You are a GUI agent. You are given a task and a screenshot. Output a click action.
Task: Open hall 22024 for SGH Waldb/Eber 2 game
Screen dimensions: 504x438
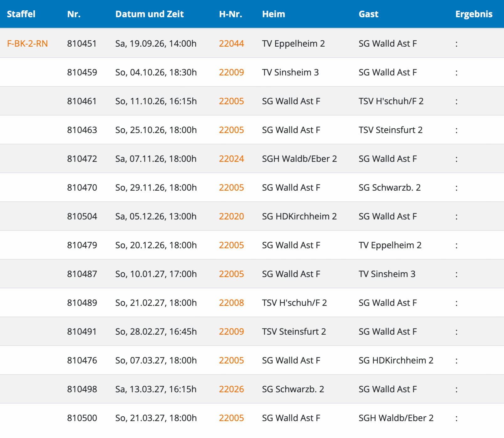[x=231, y=159]
